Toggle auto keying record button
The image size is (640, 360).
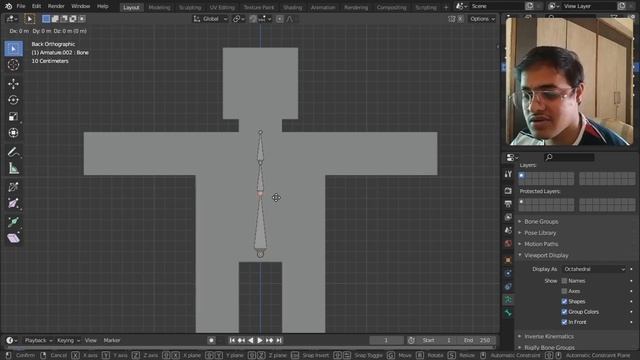(211, 340)
